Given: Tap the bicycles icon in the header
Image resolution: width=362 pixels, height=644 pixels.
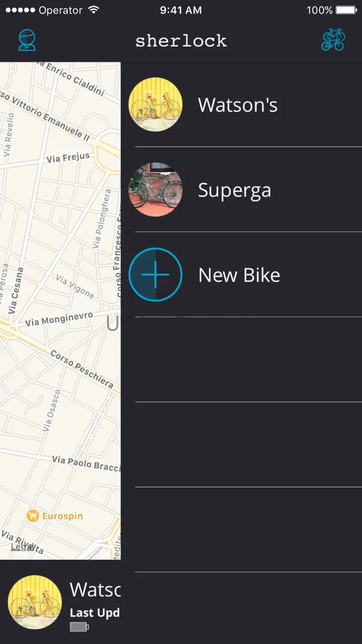Looking at the screenshot, I should pyautogui.click(x=333, y=40).
